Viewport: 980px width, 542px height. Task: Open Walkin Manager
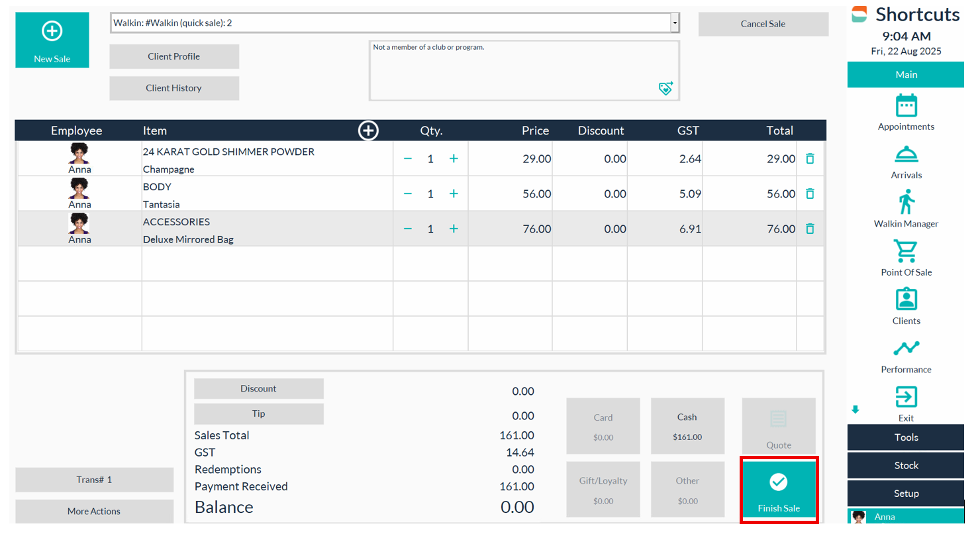906,209
